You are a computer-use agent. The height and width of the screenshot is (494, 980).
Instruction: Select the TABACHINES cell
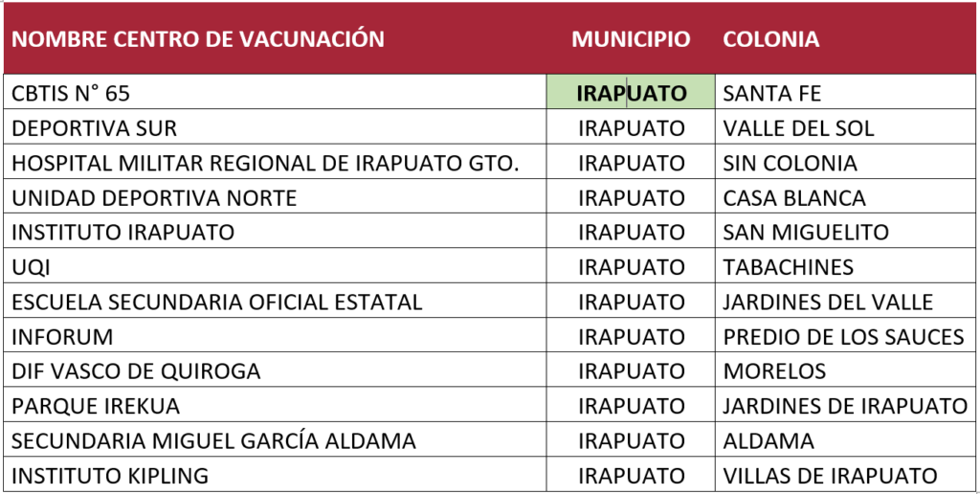pyautogui.click(x=789, y=267)
